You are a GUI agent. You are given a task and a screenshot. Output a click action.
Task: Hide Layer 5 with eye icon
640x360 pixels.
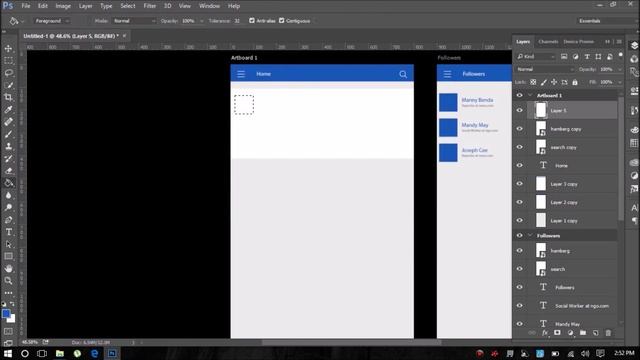(520, 110)
